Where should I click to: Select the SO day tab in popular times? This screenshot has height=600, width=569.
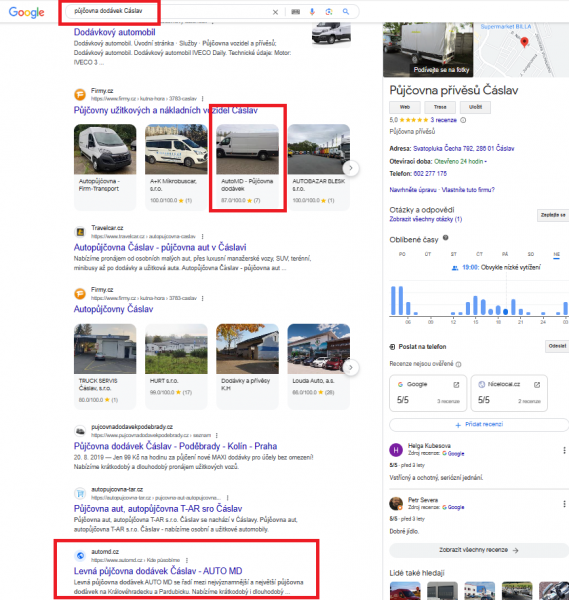[x=531, y=254]
